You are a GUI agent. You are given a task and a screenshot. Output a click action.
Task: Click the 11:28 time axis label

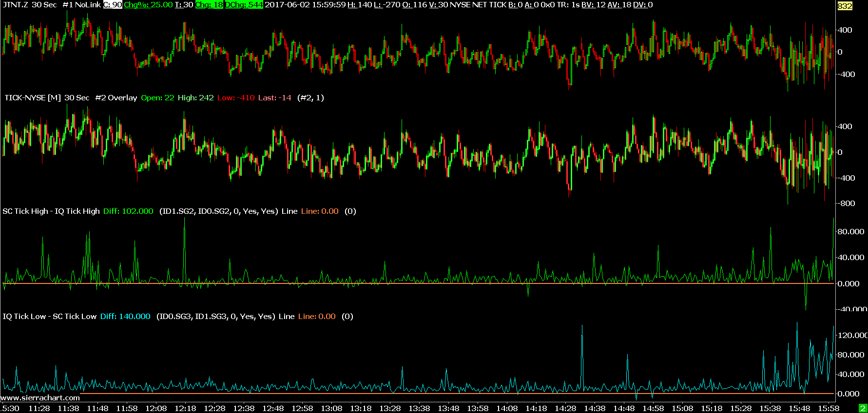(39, 409)
